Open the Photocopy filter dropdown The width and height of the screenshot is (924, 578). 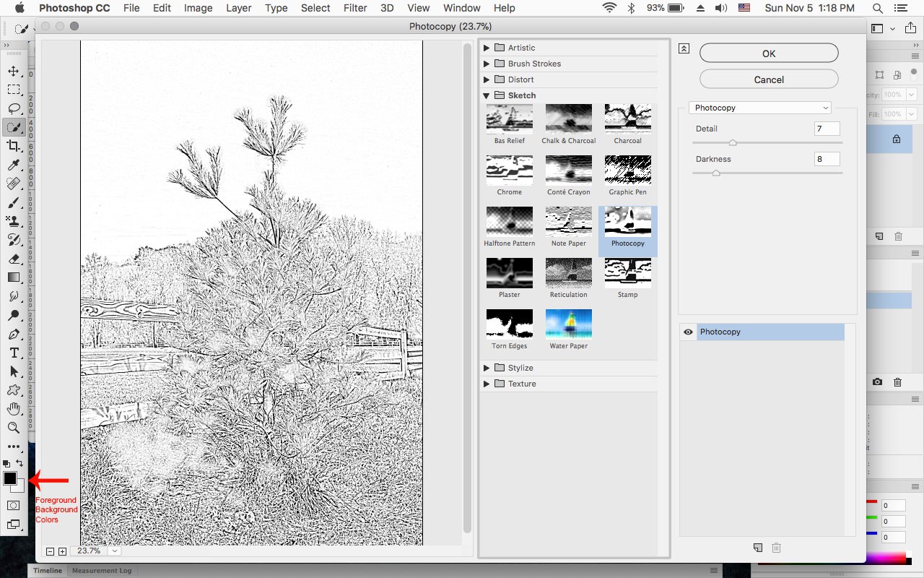759,107
